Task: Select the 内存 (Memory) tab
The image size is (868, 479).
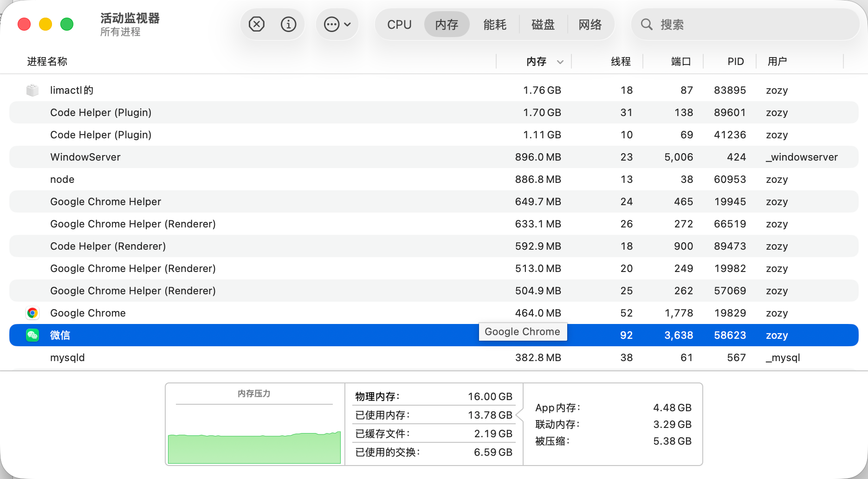Action: (447, 25)
